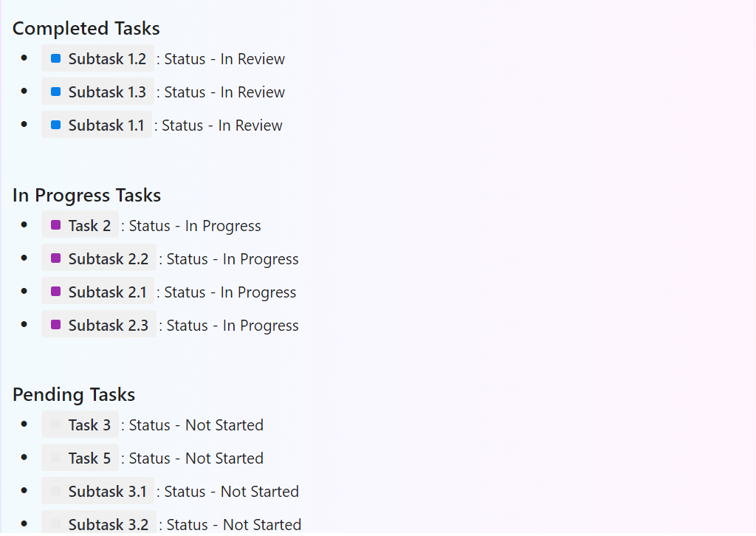
Task: Click the blue status icon of Subtask 1.3
Action: pos(56,92)
